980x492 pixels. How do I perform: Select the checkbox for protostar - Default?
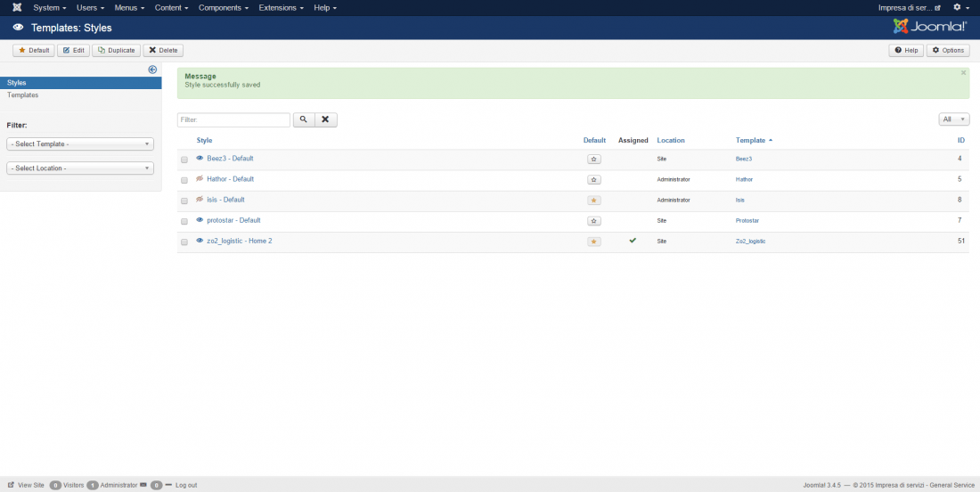[184, 222]
